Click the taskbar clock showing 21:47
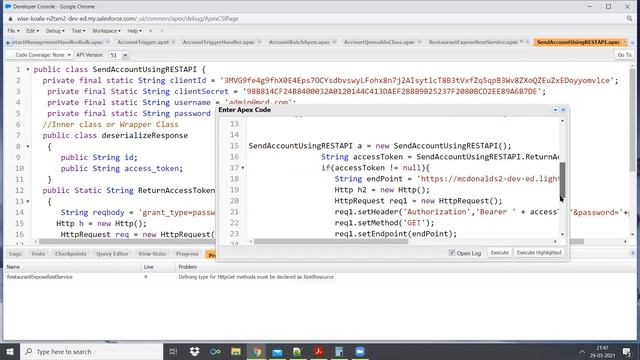 click(602, 351)
